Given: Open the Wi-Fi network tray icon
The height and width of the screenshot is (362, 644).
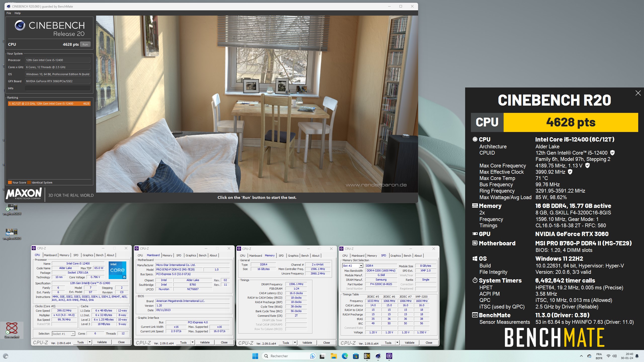Looking at the screenshot, I should [608, 356].
